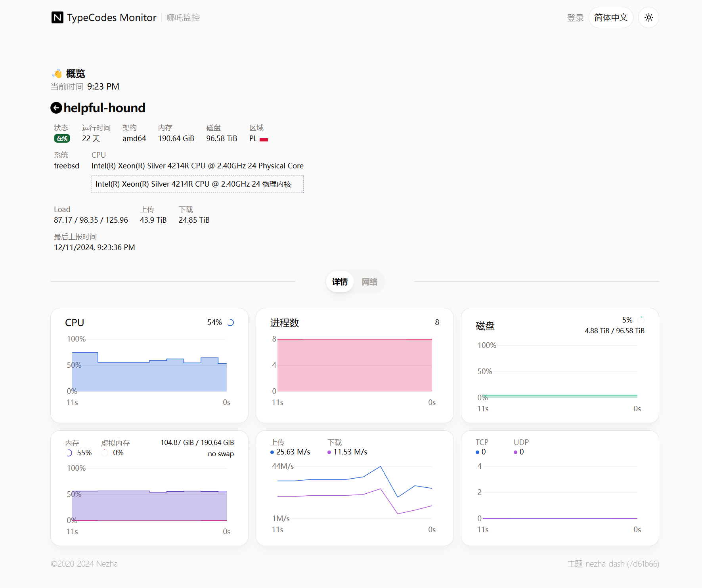Click the TCP/UDP connections chart
The image size is (702, 588).
[560, 493]
